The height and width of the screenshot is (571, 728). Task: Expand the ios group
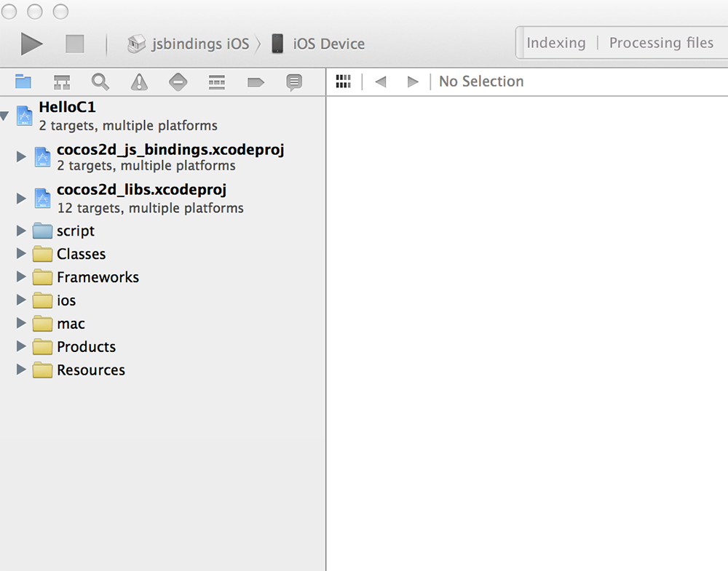21,300
